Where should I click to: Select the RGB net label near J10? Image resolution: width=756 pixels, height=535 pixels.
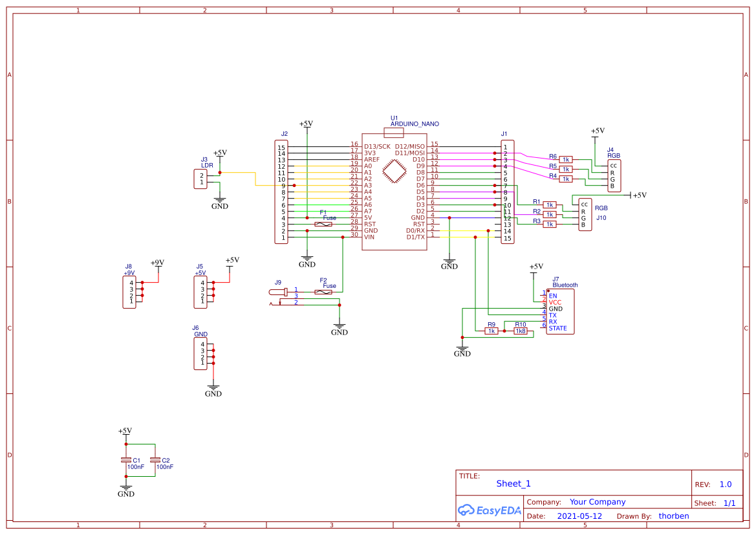pyautogui.click(x=602, y=208)
